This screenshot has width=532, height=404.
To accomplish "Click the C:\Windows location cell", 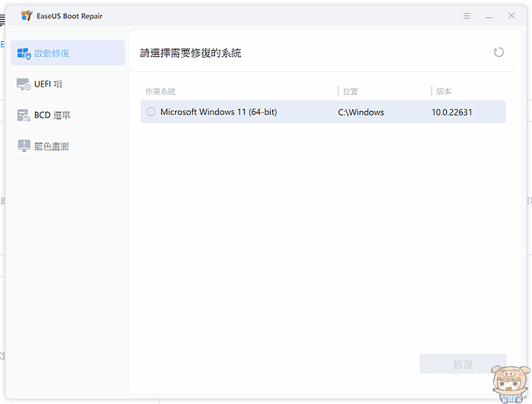I will (x=361, y=112).
